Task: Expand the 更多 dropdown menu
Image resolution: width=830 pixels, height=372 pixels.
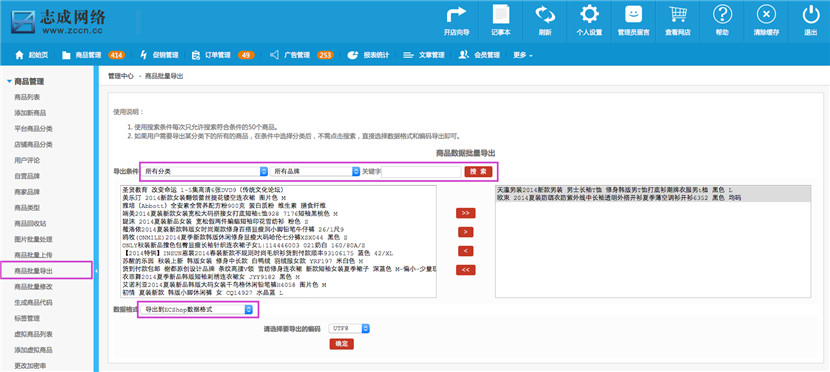Action: point(522,55)
